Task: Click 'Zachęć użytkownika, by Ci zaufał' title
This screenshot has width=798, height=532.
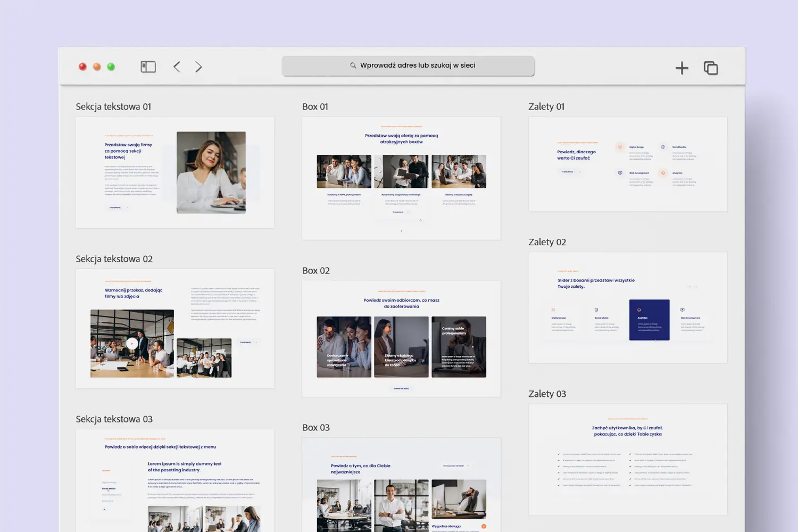Action: (x=628, y=431)
